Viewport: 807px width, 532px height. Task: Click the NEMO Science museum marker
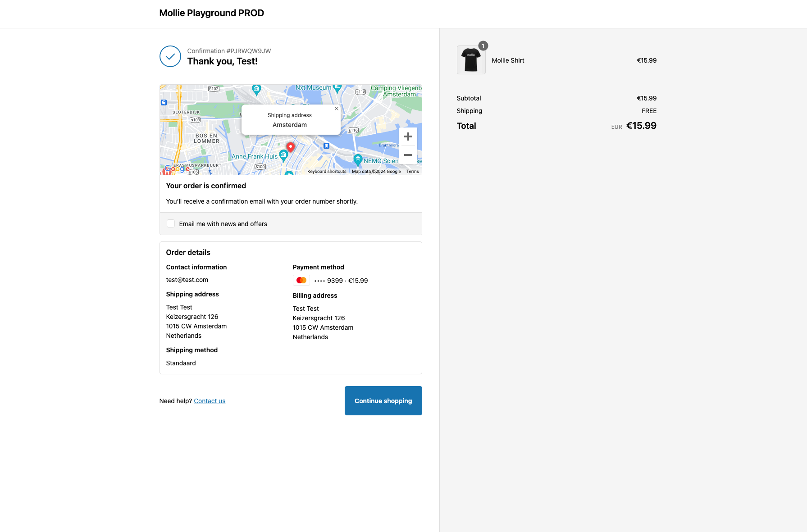click(358, 159)
